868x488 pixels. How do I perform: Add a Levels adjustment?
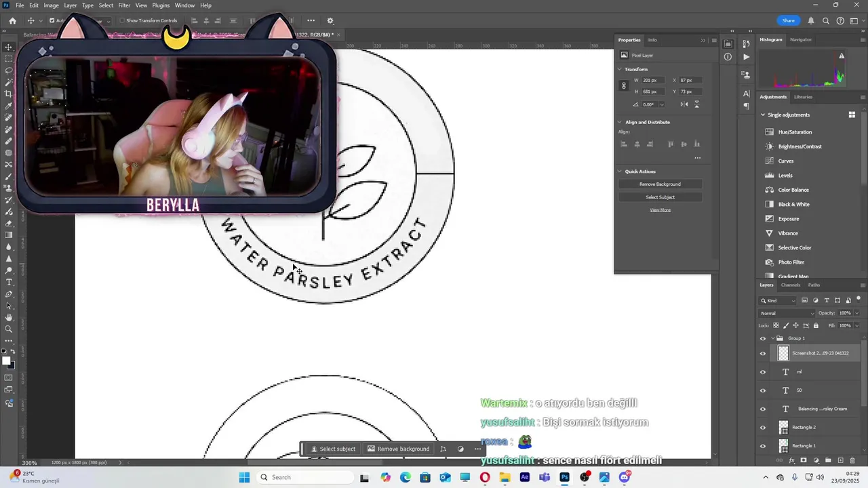[x=785, y=176]
